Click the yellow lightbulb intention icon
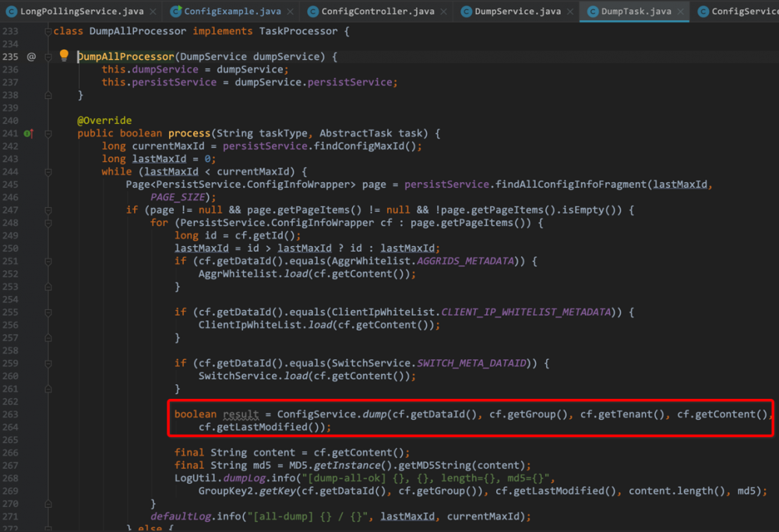 point(64,55)
